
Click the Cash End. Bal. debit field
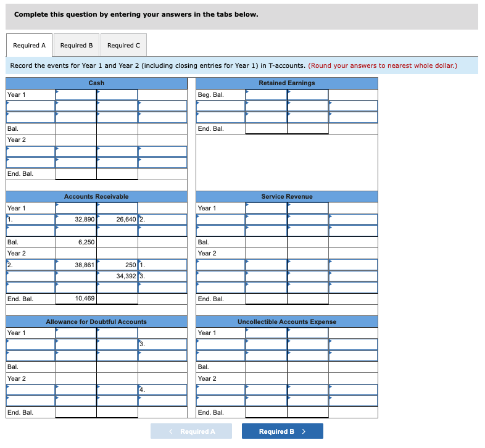click(76, 173)
